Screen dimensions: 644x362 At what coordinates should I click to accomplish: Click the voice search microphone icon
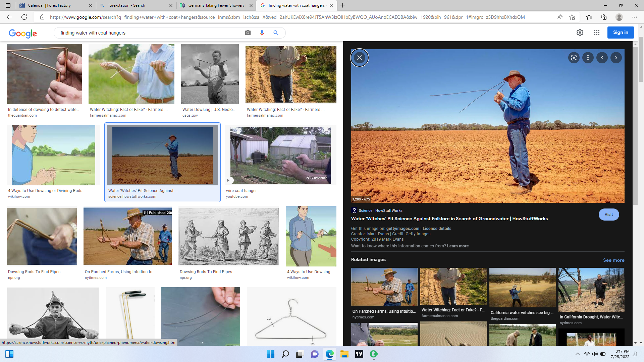click(x=262, y=33)
